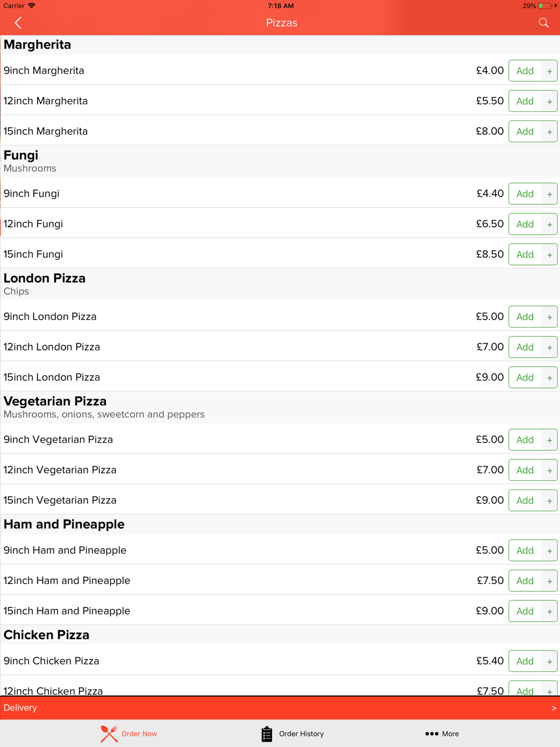The width and height of the screenshot is (560, 747).
Task: Tap the Order Now fork and knife icon
Action: (x=109, y=734)
